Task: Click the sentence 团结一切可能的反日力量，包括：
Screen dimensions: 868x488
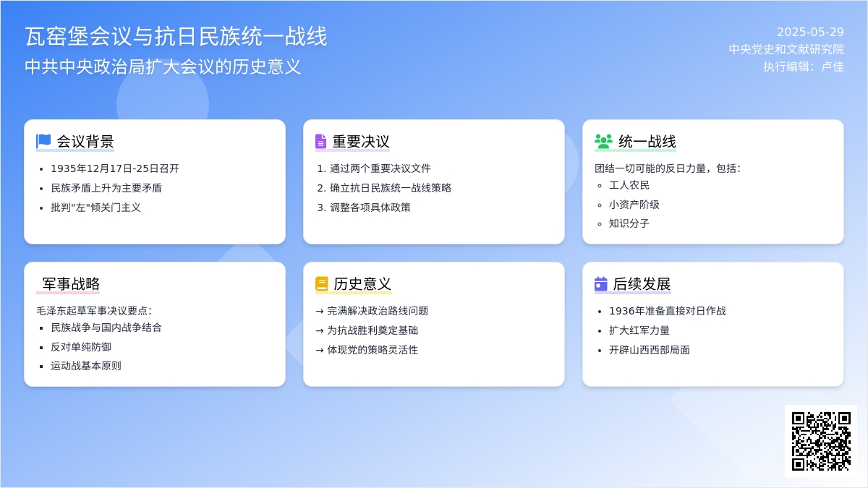Action: (x=668, y=168)
